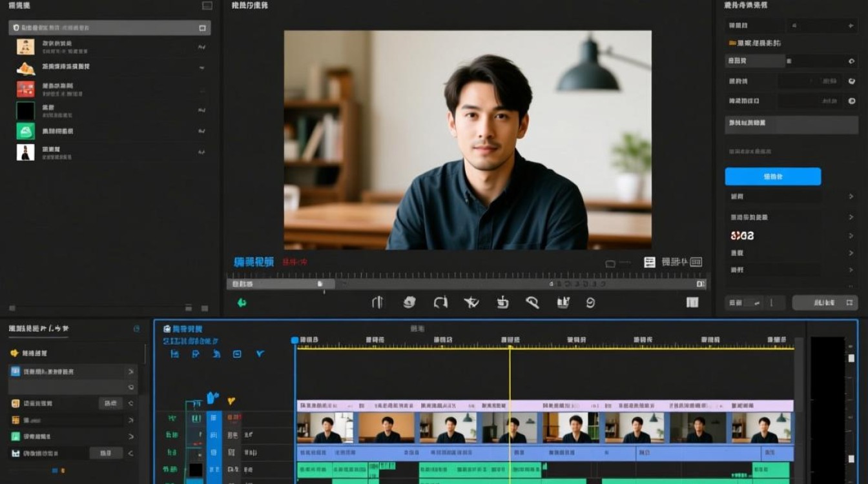Select the cup-shaped tool under the preview
Screen dimensions: 868x484
pos(502,302)
